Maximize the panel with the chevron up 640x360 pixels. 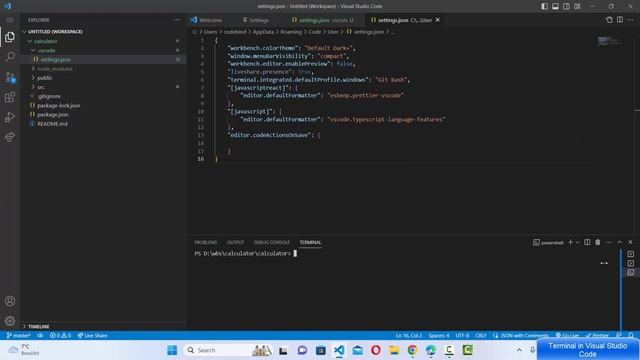[619, 242]
